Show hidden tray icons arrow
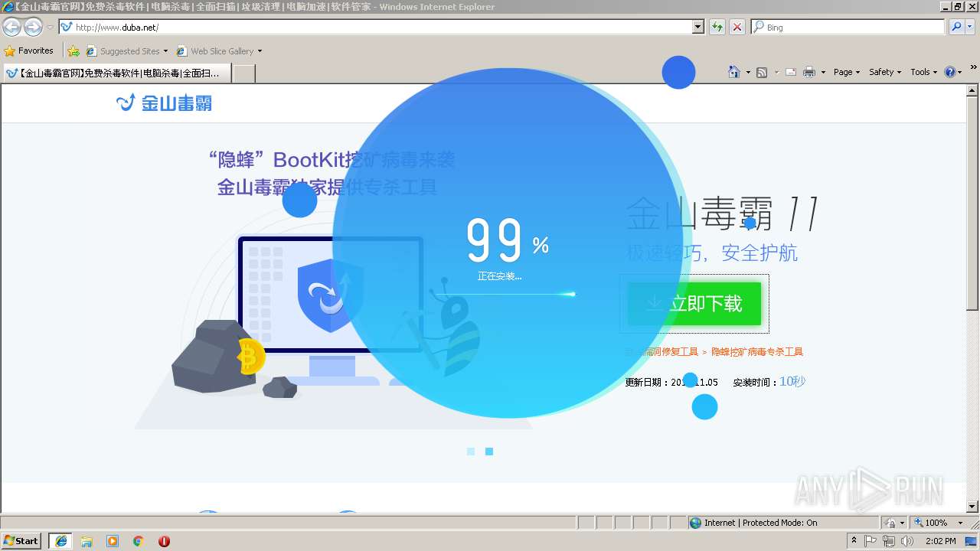980x551 pixels. [x=854, y=541]
